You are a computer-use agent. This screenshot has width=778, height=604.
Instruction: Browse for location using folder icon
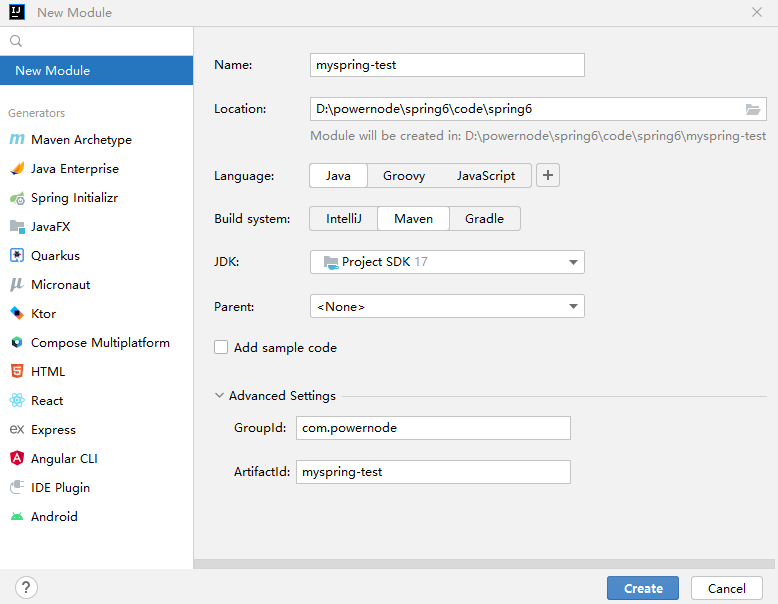753,109
